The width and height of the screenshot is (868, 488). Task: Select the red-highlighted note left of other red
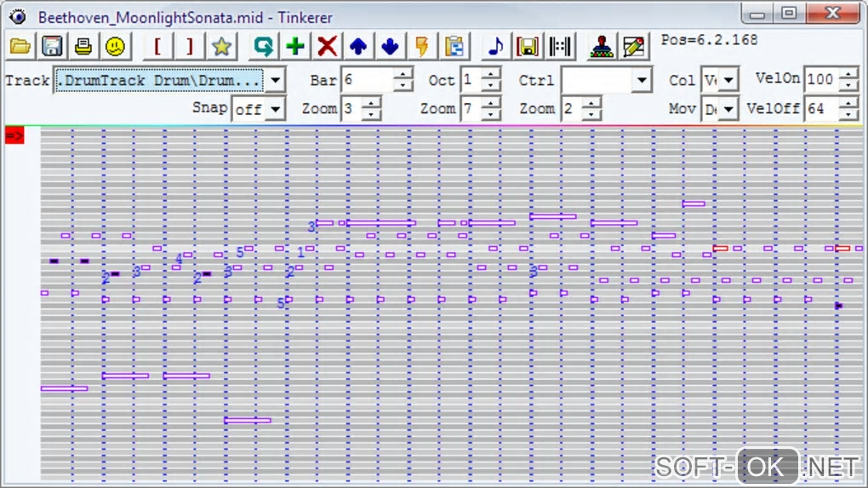720,248
